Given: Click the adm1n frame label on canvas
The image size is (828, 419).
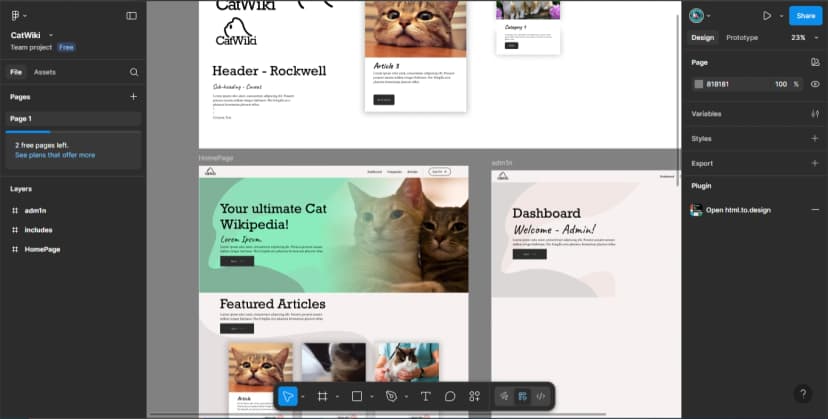Looking at the screenshot, I should click(x=502, y=163).
